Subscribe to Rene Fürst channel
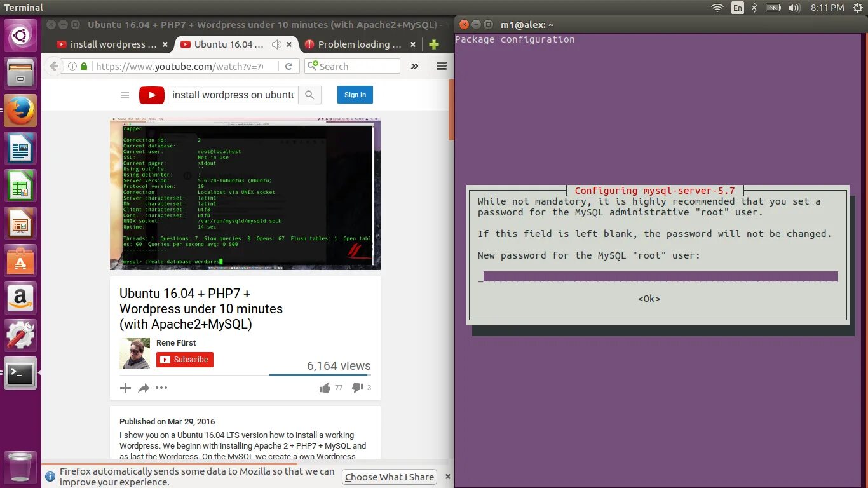The width and height of the screenshot is (868, 488). pyautogui.click(x=185, y=360)
